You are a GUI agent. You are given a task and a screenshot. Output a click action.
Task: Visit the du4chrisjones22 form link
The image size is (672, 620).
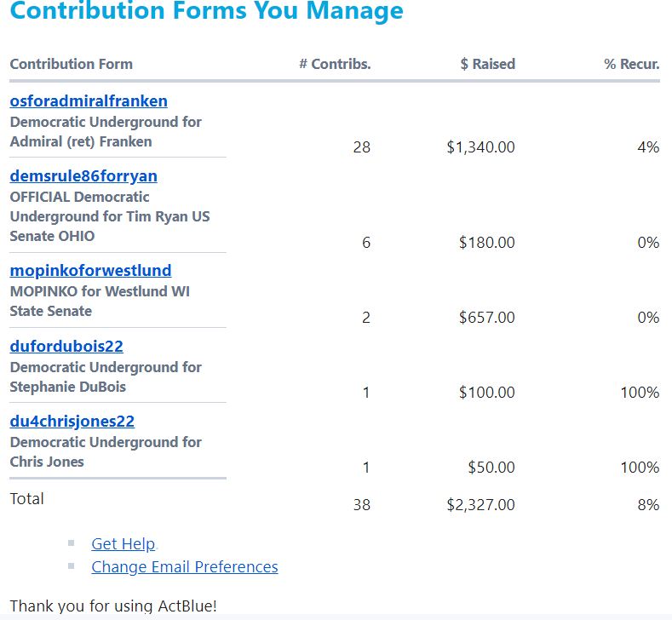coord(72,422)
